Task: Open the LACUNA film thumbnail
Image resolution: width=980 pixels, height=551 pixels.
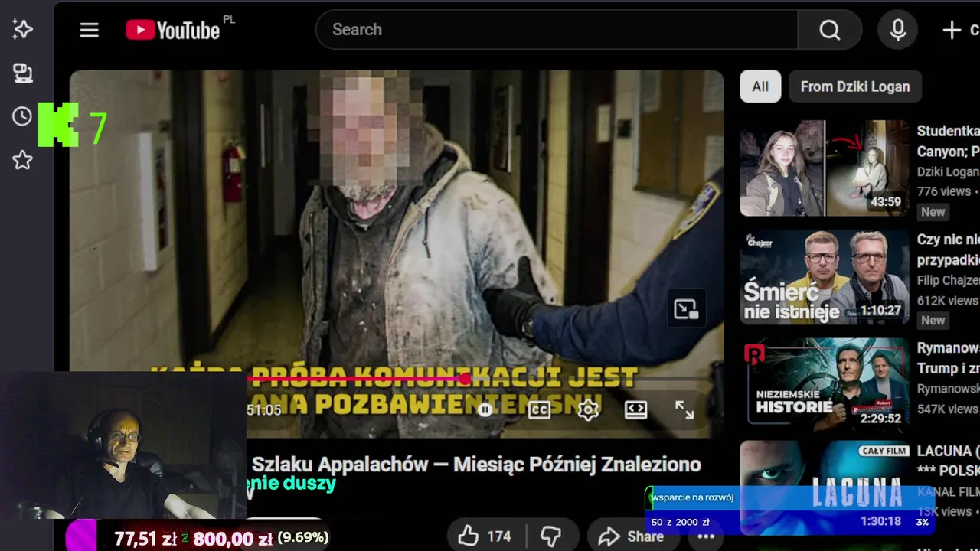Action: point(825,487)
